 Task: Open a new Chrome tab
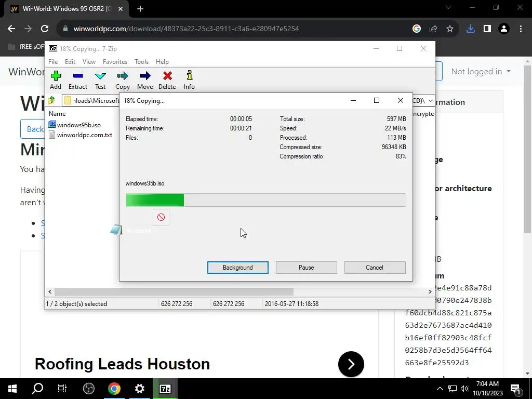[x=140, y=9]
